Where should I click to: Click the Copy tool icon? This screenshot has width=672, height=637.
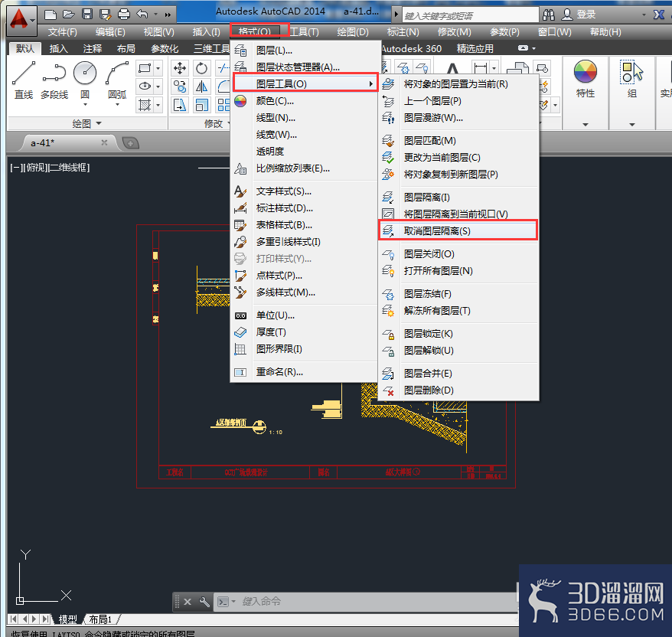[x=180, y=87]
